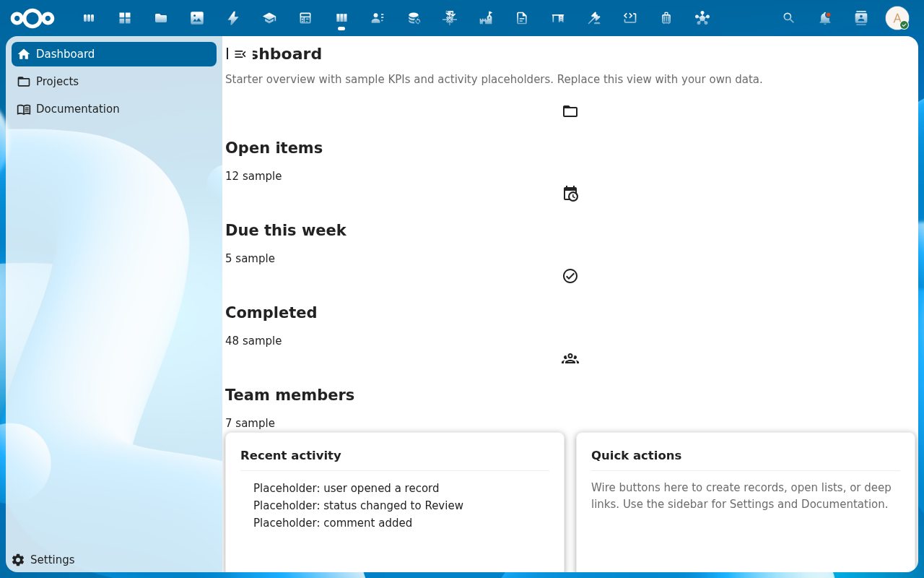
Task: Open Projects in the sidebar
Action: 114,82
